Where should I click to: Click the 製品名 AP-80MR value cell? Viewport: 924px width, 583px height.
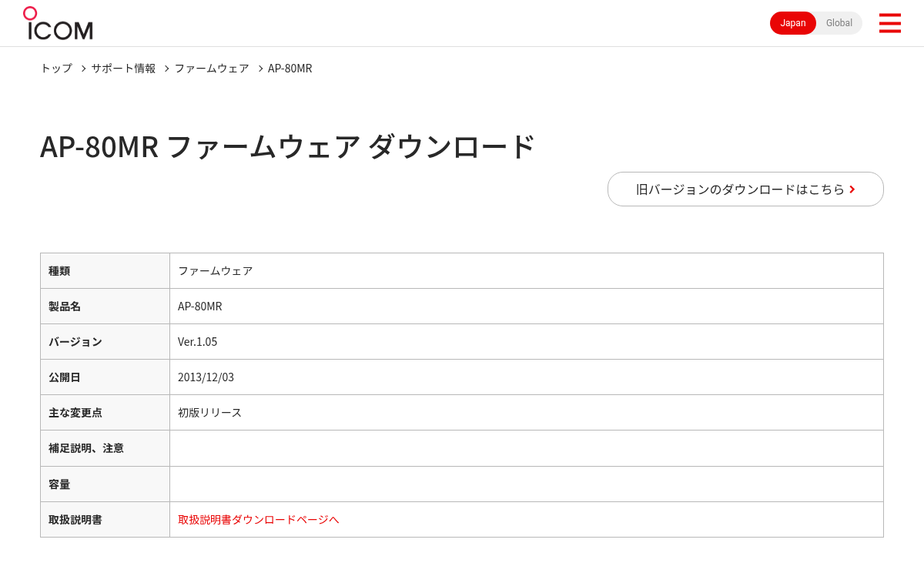click(x=527, y=306)
